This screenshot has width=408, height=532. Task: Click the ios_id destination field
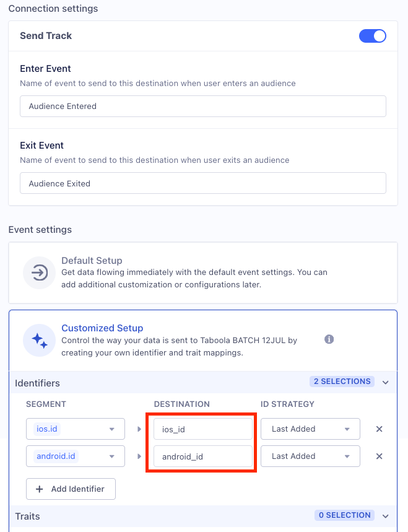pyautogui.click(x=202, y=429)
